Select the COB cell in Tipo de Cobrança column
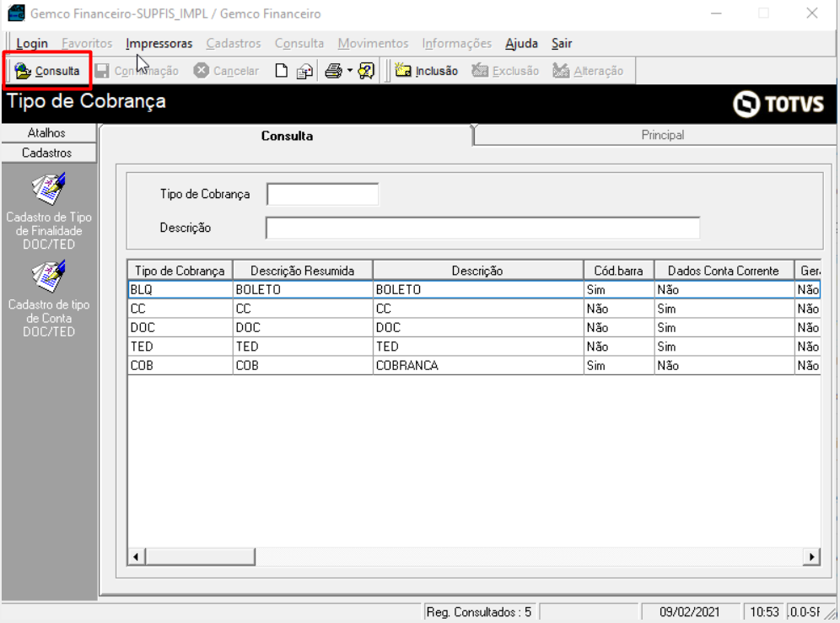 [x=180, y=365]
